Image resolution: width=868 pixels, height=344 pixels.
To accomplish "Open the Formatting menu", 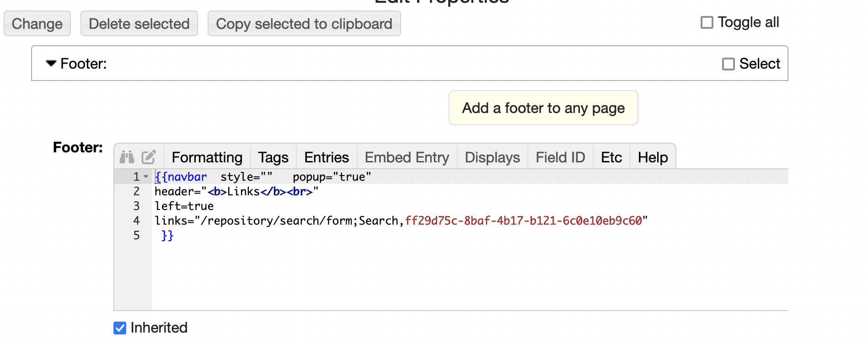I will (x=207, y=157).
